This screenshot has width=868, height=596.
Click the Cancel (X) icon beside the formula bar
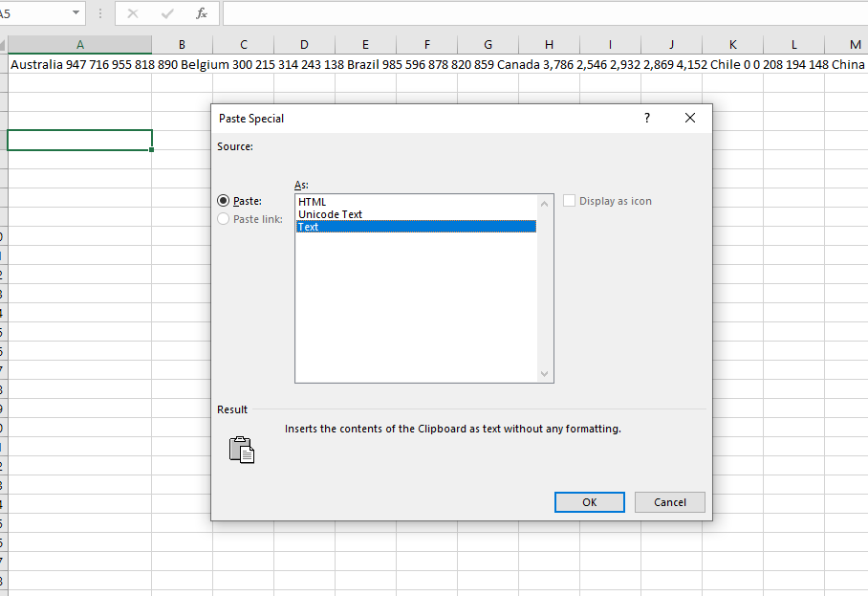(135, 13)
